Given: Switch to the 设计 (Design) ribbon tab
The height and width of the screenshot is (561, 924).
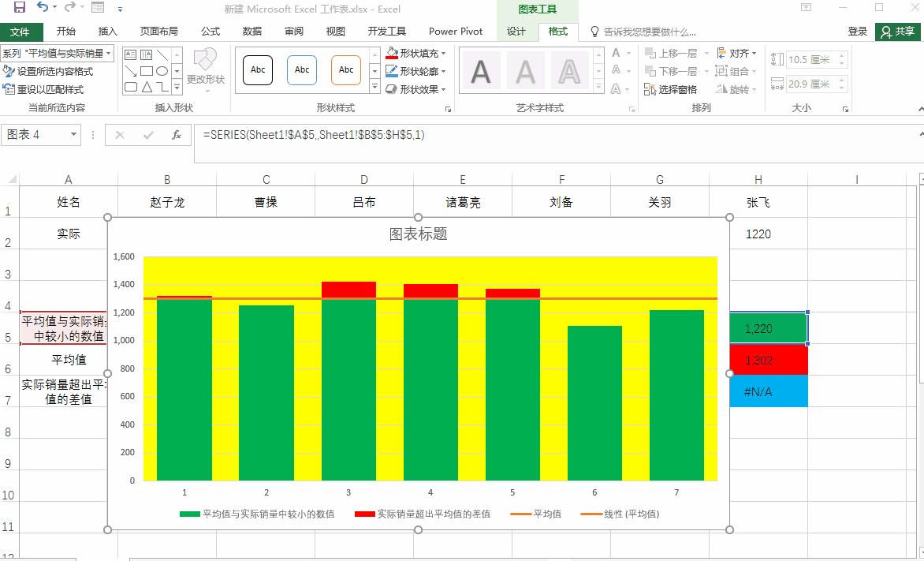Looking at the screenshot, I should [516, 32].
